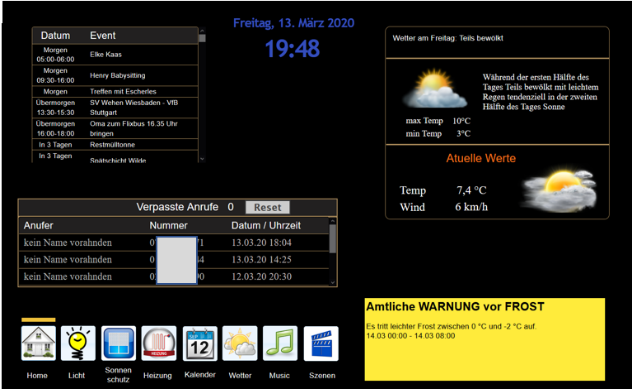Click the Licht label in the navigation bar
632x389 pixels.
pyautogui.click(x=77, y=375)
